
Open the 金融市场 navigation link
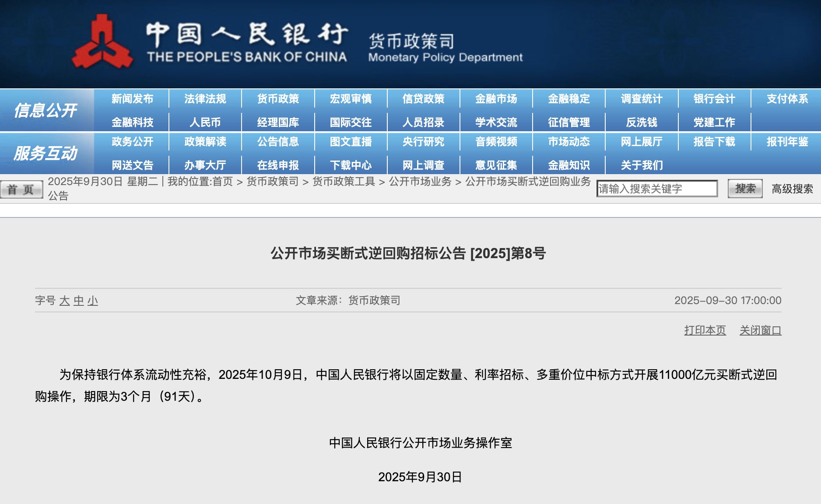497,99
